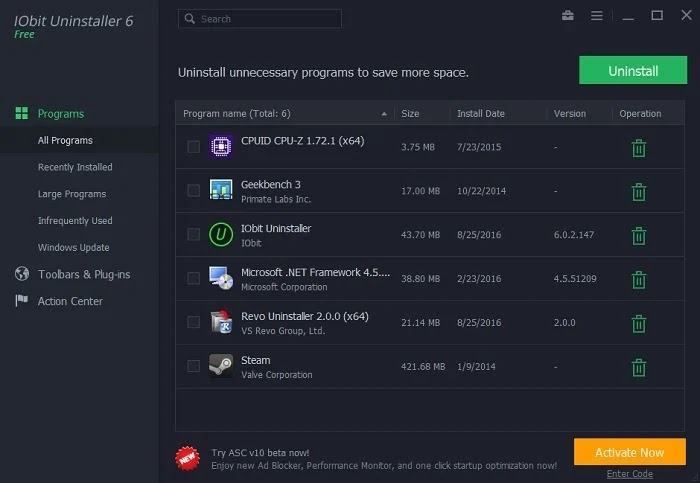Viewport: 700px width, 483px height.
Task: Click the trash icon for CPUID CPU-Z
Action: [x=639, y=148]
